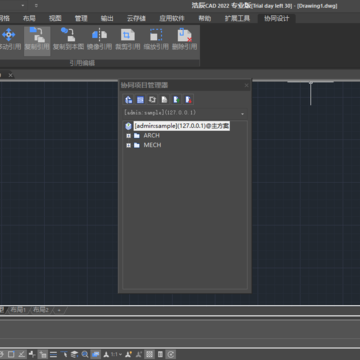Click the document with red arrow icon
The width and height of the screenshot is (360, 360).
tap(188, 99)
